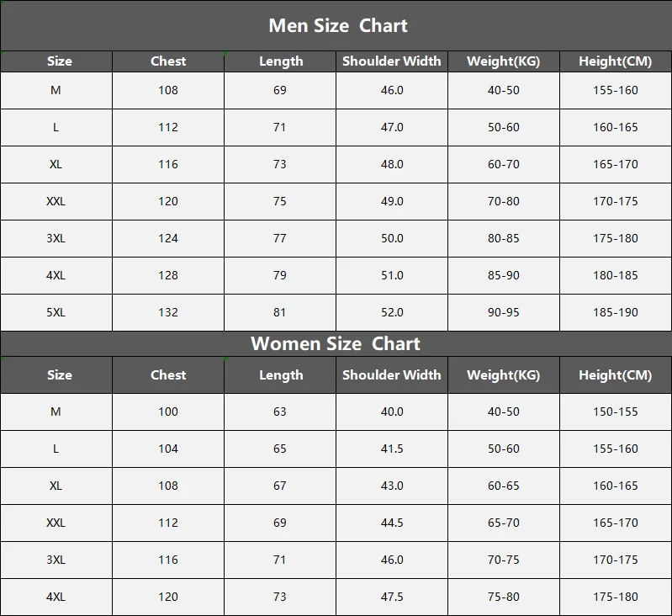Select women's shoulder width 44.5
The height and width of the screenshot is (616, 672).
pyautogui.click(x=392, y=523)
